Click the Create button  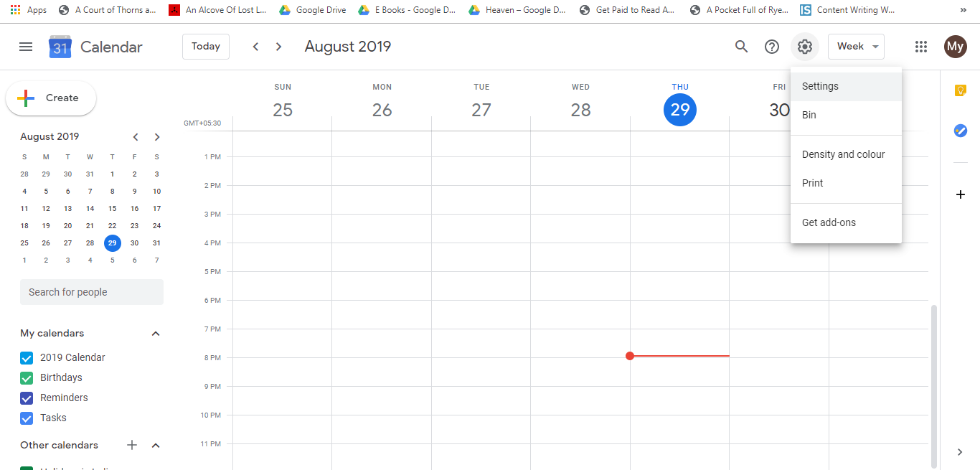(x=51, y=98)
